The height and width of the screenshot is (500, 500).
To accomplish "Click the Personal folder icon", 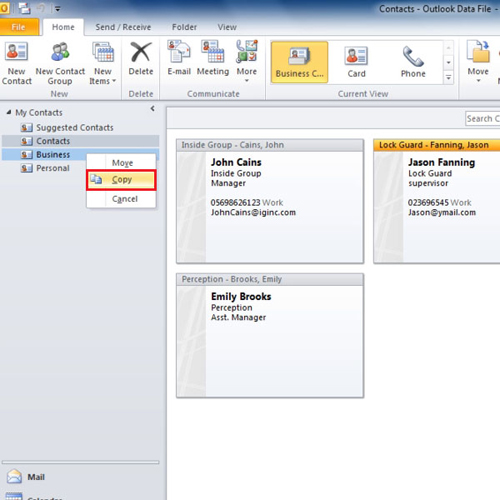I will click(26, 168).
